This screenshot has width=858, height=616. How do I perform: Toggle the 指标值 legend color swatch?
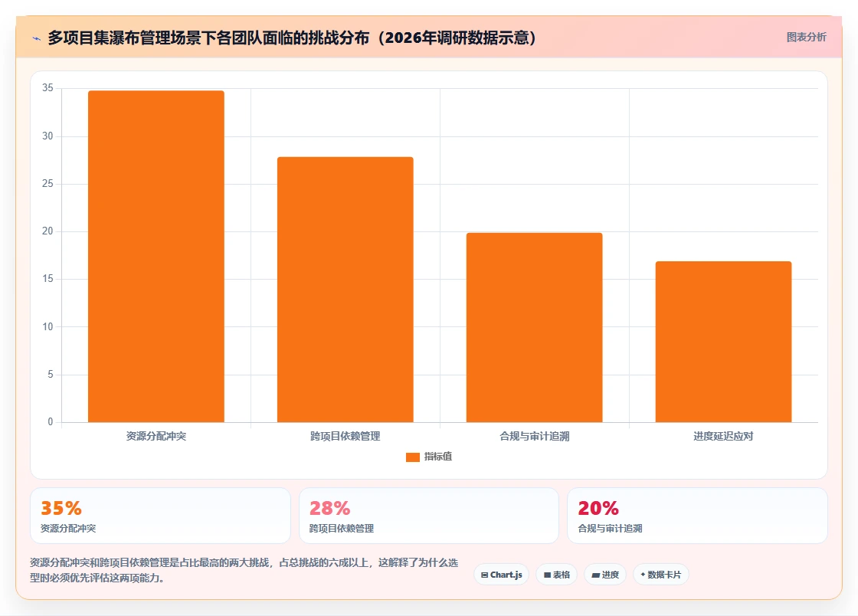coord(413,457)
